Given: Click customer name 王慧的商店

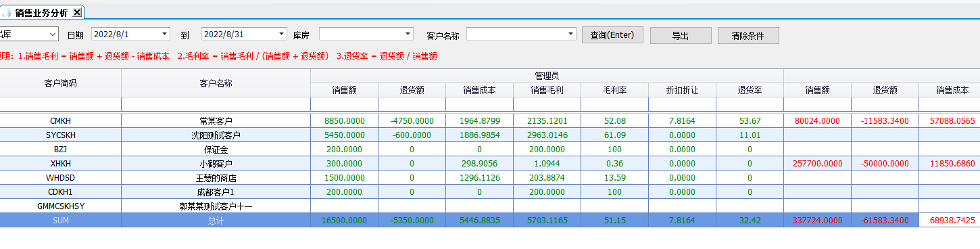Looking at the screenshot, I should click(216, 177).
